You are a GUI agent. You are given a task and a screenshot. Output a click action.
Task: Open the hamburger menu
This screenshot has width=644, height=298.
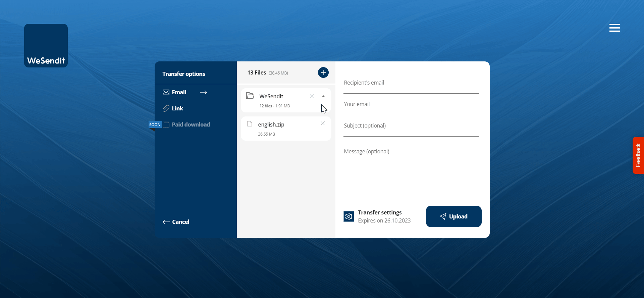tap(614, 28)
